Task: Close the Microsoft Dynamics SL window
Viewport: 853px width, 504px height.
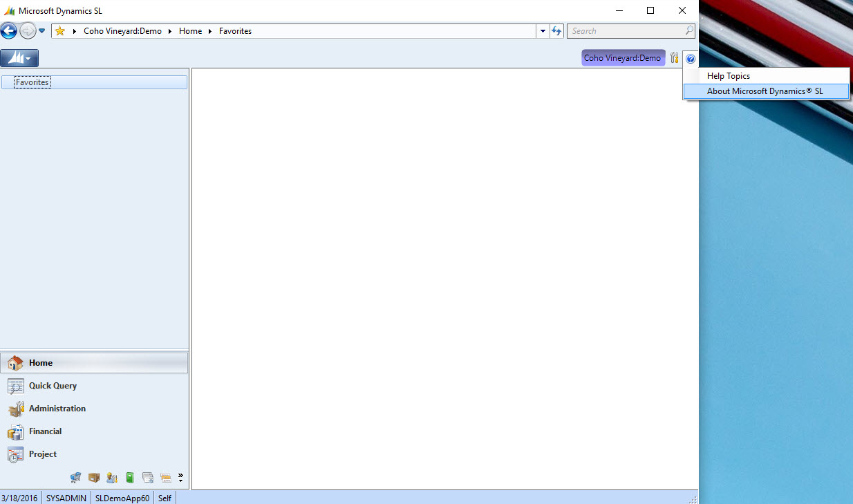Action: [682, 10]
